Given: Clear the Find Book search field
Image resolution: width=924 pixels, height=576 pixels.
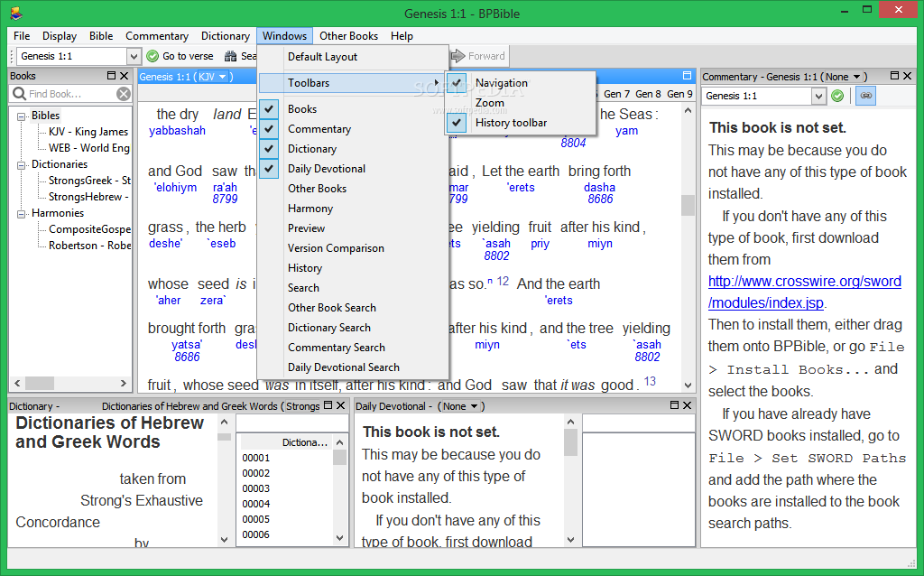Looking at the screenshot, I should [x=123, y=94].
